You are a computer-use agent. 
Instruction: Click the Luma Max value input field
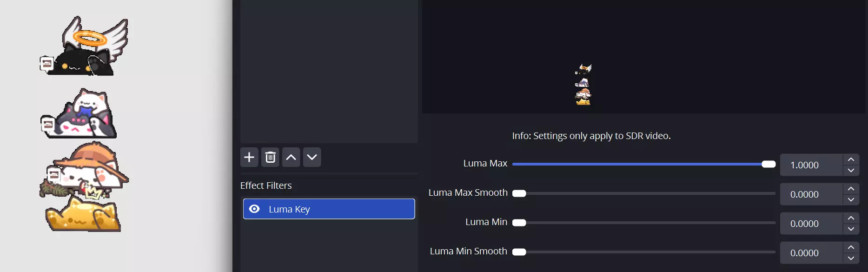(811, 165)
